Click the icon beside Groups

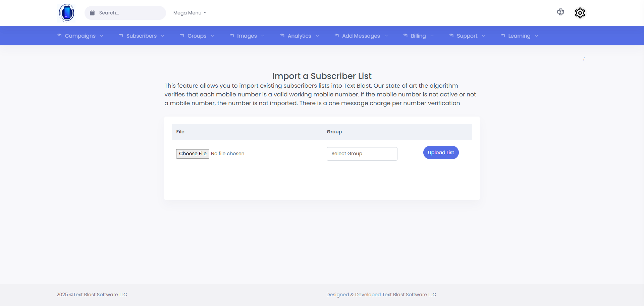(182, 35)
